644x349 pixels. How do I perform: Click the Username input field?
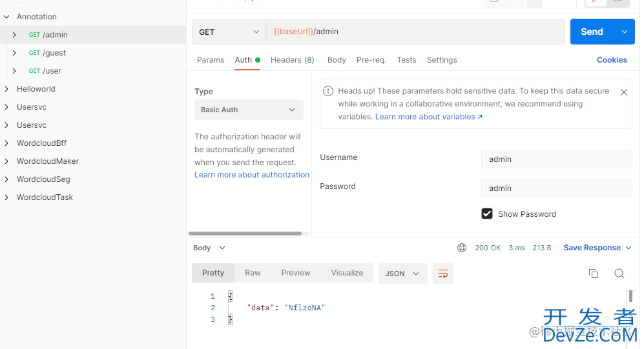tap(556, 159)
